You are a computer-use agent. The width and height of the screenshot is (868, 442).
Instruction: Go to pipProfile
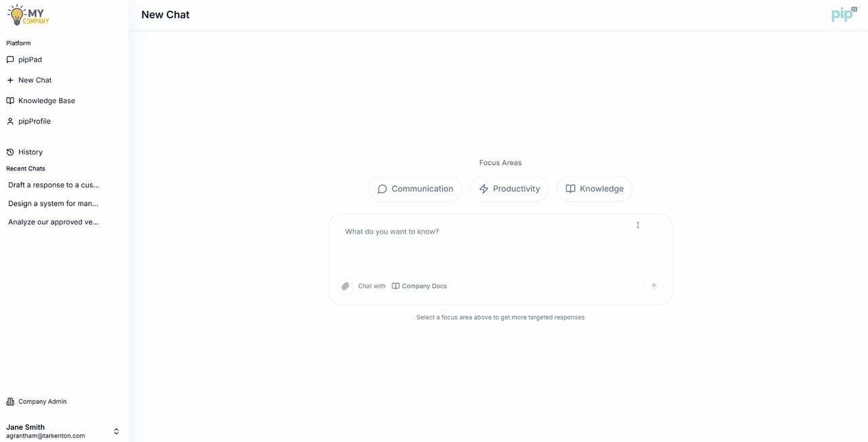tap(34, 122)
